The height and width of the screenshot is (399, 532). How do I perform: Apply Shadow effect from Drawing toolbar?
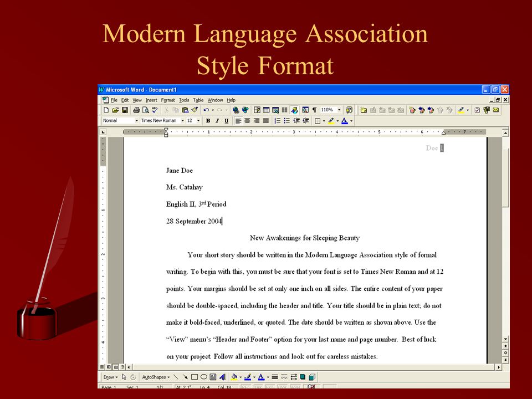pos(303,377)
